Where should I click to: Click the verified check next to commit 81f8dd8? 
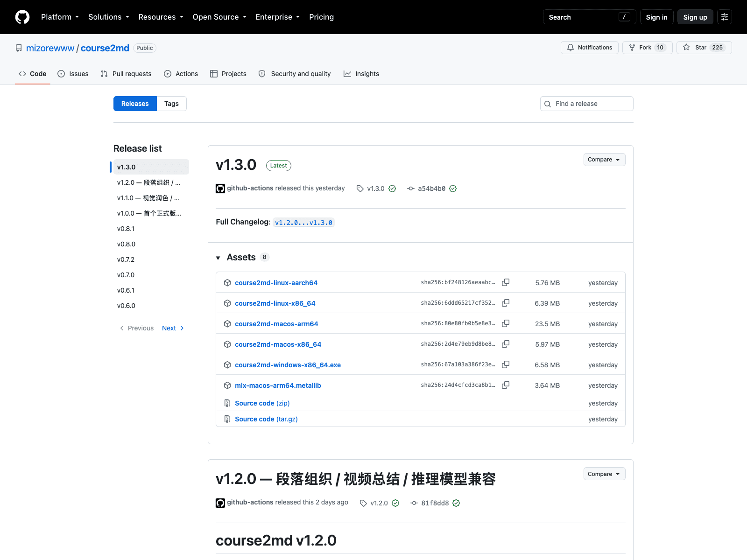456,503
